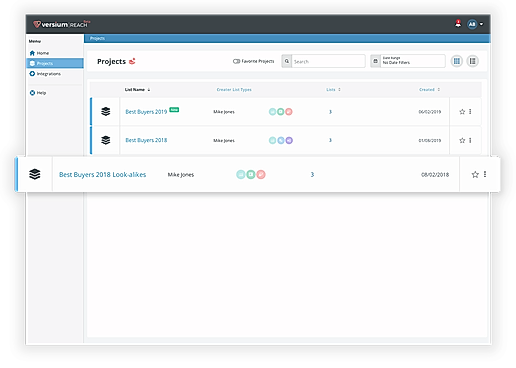This screenshot has height=368, width=516.
Task: Click the stack icon for Best Buyers 2018
Action: point(106,140)
